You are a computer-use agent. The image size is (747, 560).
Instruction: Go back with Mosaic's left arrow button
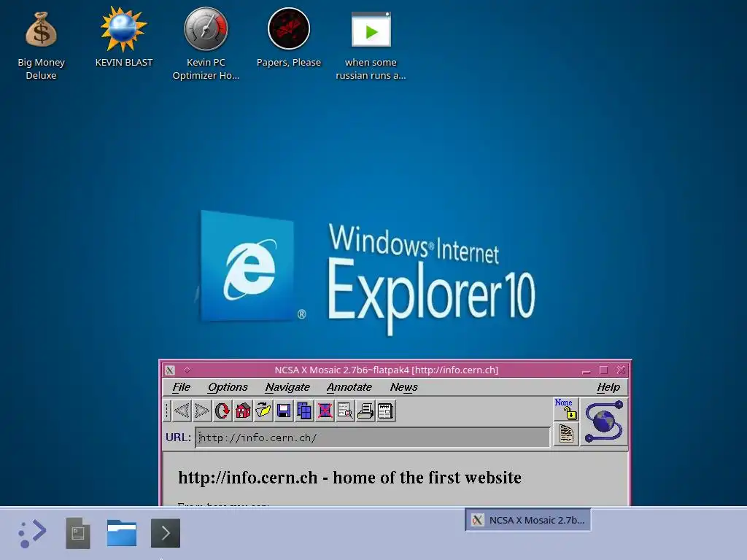182,411
